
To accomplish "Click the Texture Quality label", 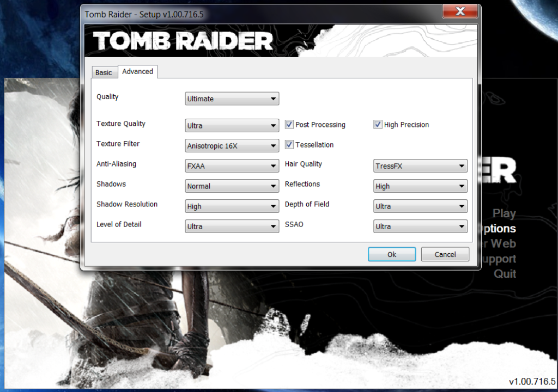I will click(120, 124).
